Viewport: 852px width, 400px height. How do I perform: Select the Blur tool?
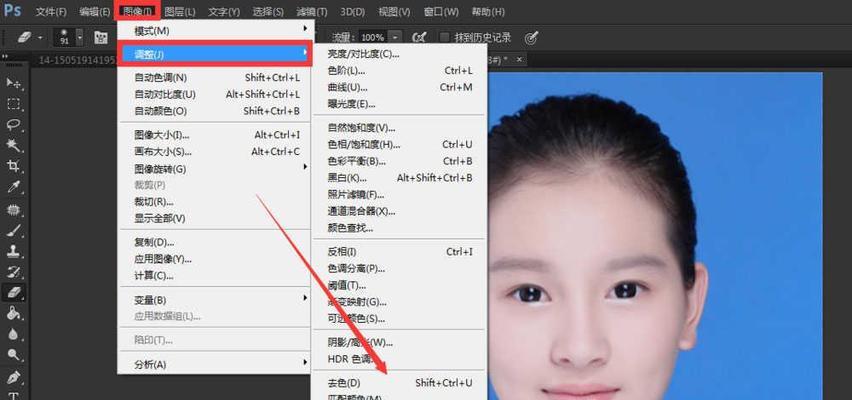(x=13, y=334)
